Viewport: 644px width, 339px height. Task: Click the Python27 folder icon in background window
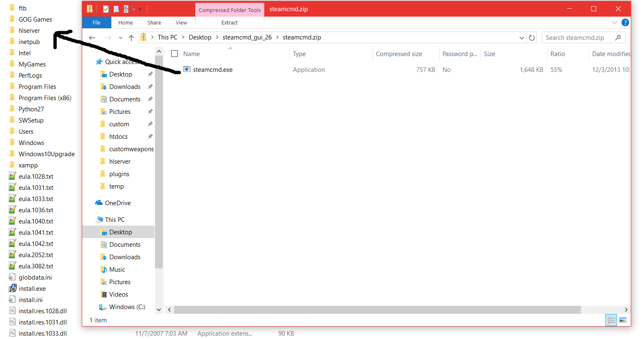(x=12, y=109)
